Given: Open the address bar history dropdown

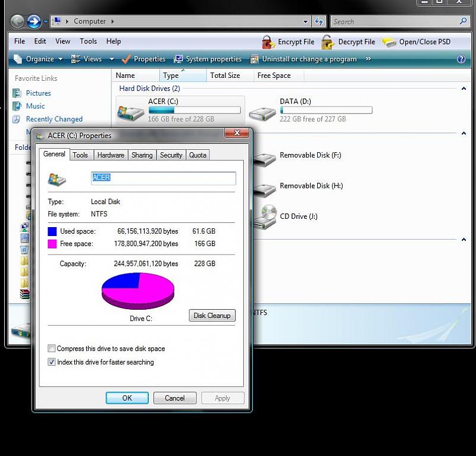Looking at the screenshot, I should [305, 21].
